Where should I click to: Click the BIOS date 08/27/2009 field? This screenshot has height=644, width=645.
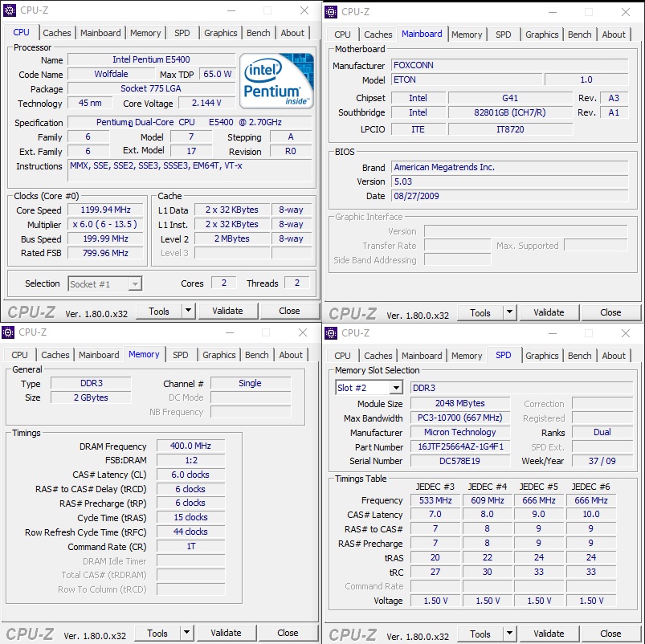(x=510, y=196)
